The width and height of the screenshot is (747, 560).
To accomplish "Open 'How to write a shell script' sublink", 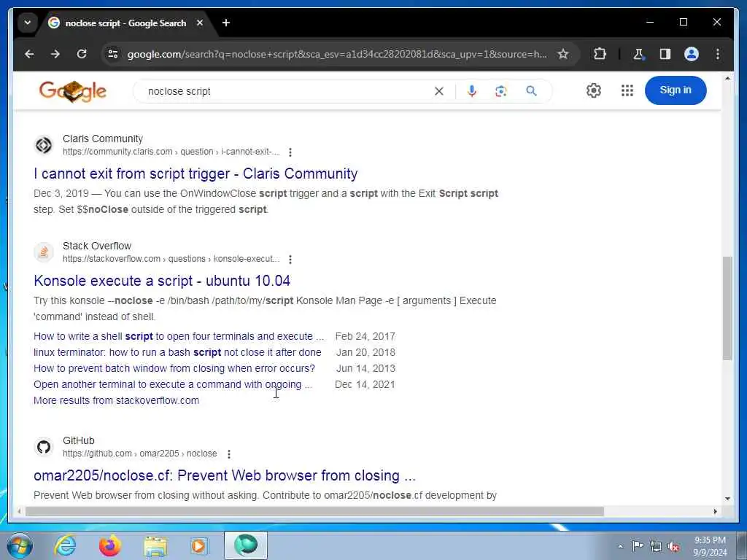I will (179, 336).
